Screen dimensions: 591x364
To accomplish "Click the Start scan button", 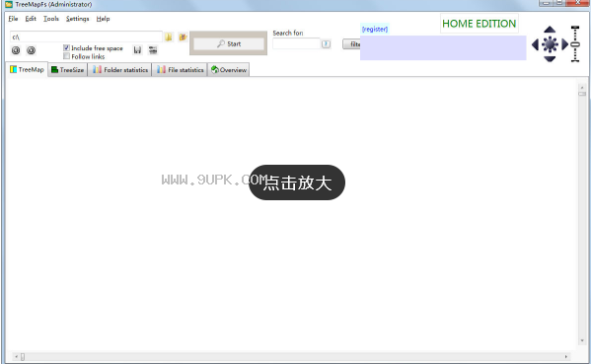I will click(x=229, y=43).
